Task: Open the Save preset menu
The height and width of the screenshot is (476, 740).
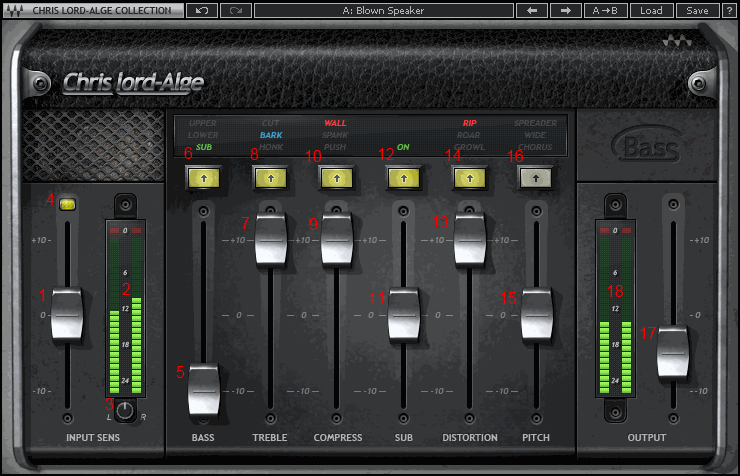Action: 697,10
